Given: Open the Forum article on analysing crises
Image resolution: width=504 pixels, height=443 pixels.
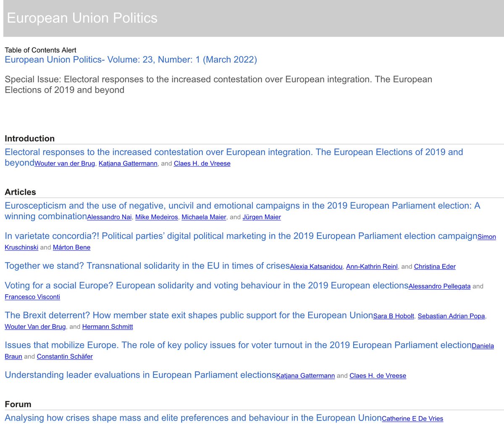Looking at the screenshot, I should [x=193, y=418].
